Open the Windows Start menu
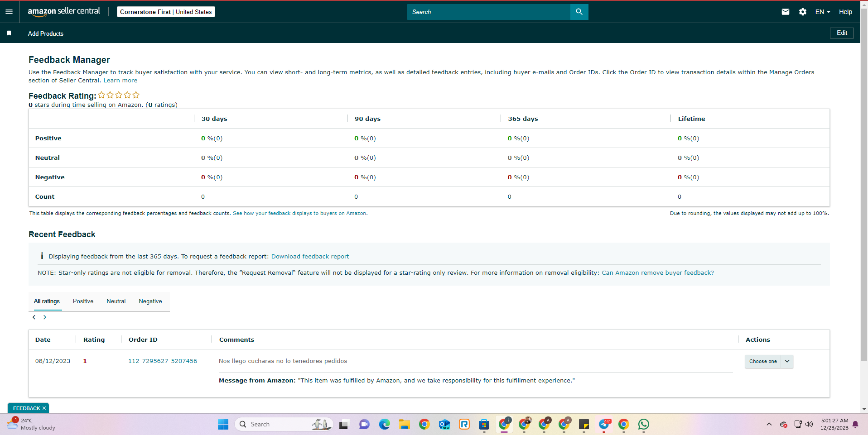The height and width of the screenshot is (435, 868). click(223, 424)
